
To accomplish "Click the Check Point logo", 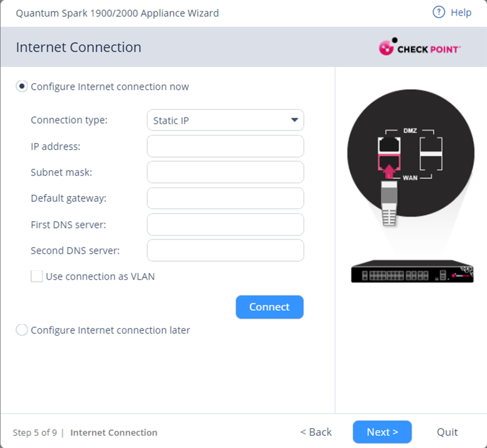I will pyautogui.click(x=419, y=47).
